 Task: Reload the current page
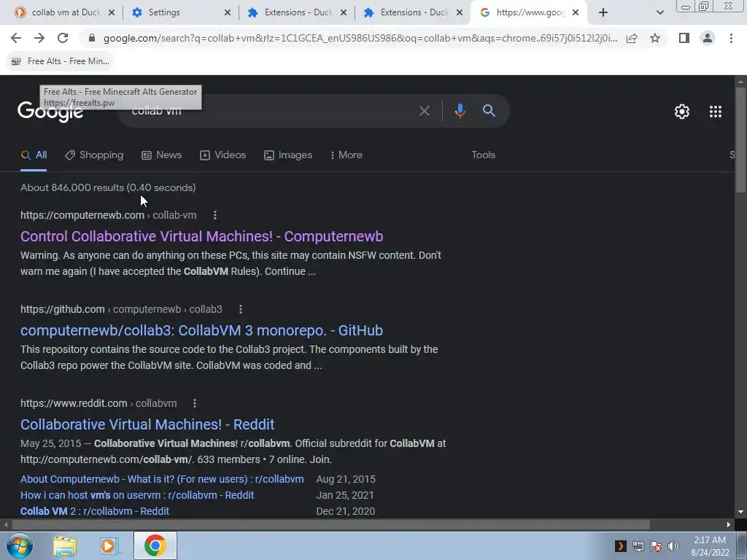click(63, 38)
